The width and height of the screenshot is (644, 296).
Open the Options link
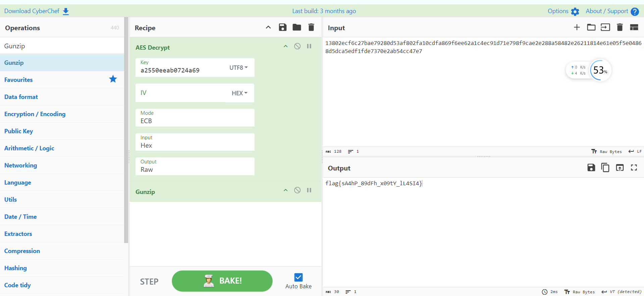(558, 11)
